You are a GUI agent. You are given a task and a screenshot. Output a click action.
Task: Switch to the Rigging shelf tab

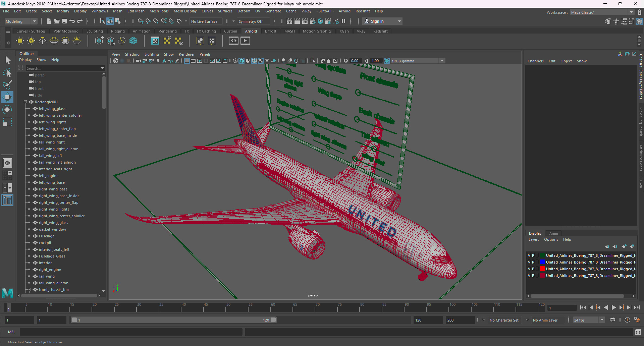(118, 31)
